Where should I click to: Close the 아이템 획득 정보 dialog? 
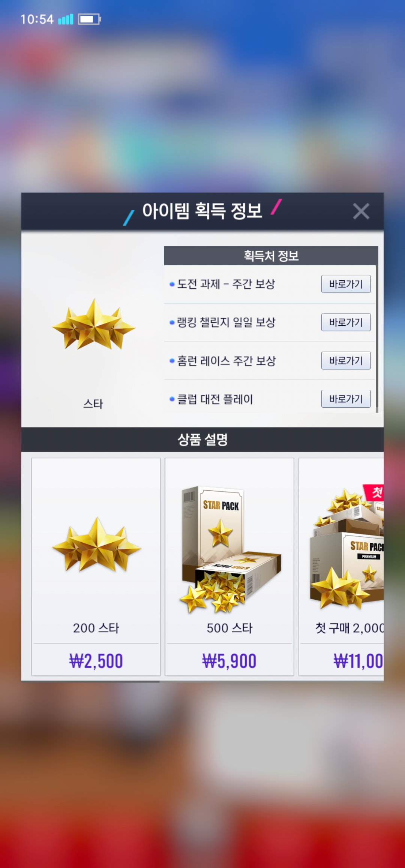point(361,211)
